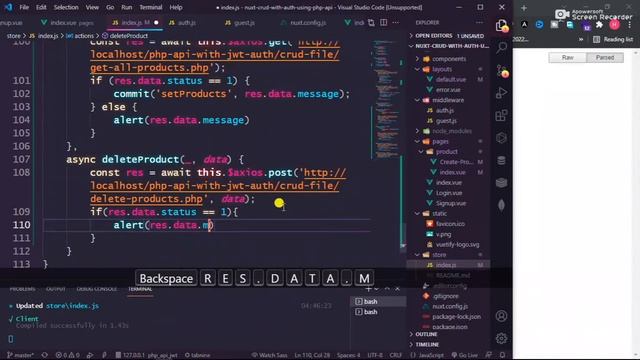Viewport: 640px width, 360px height.
Task: Open default.vue in Explorer
Action: point(451,80)
